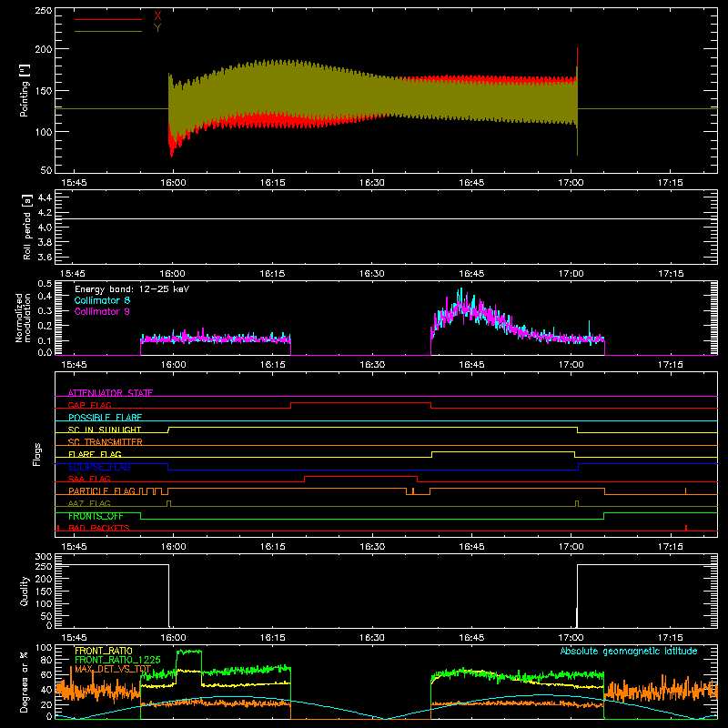
Task: Select the POSSIBLE_FLARE flag label
Action: [105, 418]
